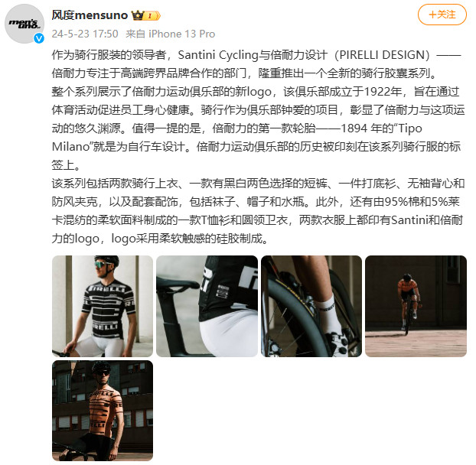476x465 pixels.
Task: Click the blue verified badge on avatar
Action: point(39,38)
